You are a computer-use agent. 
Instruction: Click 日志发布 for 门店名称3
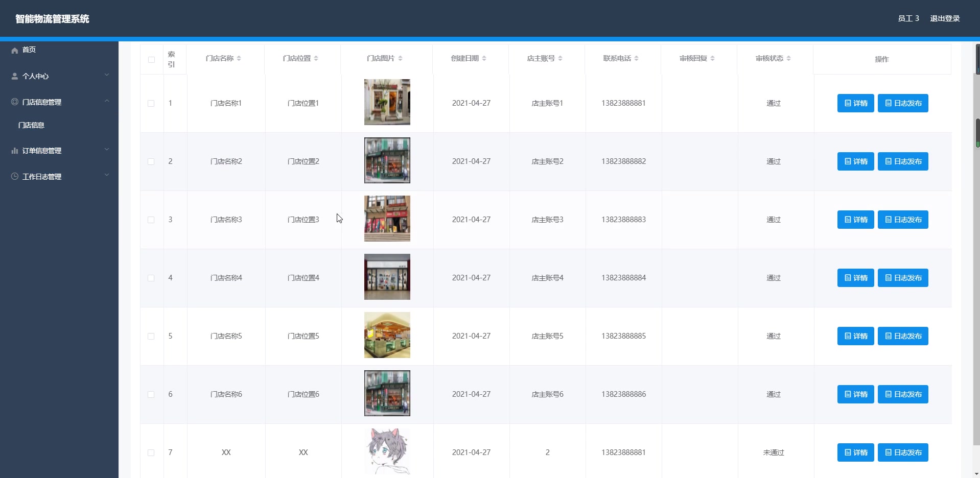click(x=903, y=220)
